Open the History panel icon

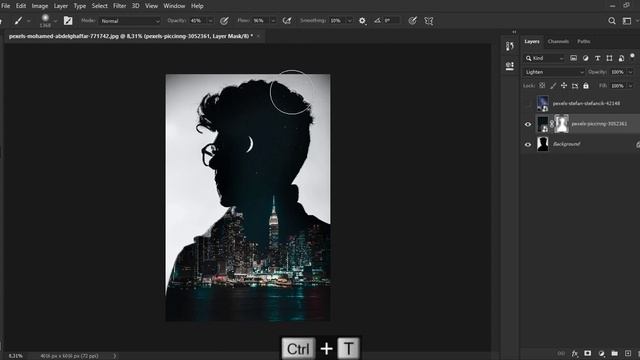509,46
